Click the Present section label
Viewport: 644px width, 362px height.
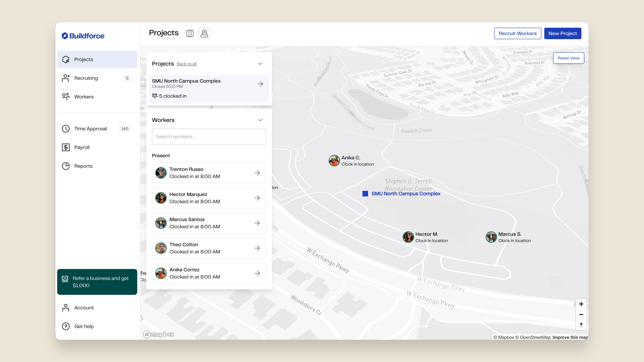pos(161,156)
